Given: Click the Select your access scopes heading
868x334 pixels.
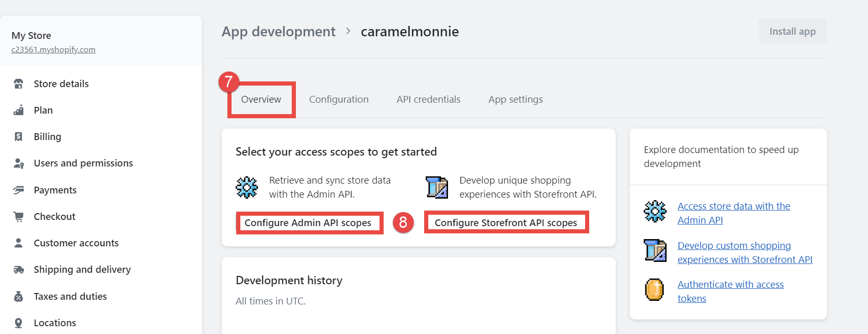Looking at the screenshot, I should pyautogui.click(x=336, y=152).
